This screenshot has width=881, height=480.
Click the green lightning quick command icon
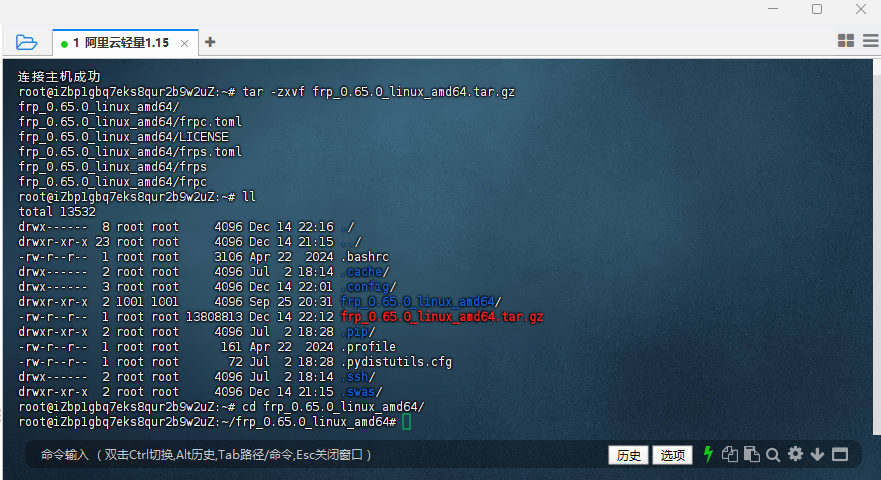709,454
